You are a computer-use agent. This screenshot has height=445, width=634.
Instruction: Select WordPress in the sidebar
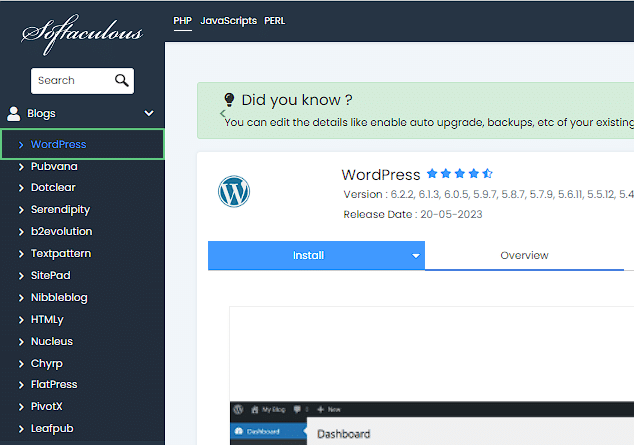82,144
